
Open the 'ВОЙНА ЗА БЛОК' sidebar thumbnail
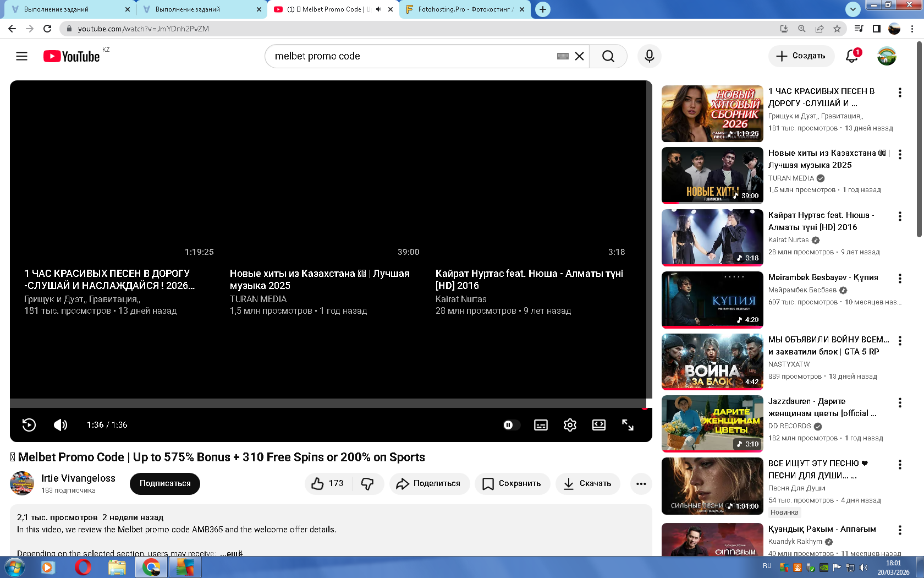712,362
